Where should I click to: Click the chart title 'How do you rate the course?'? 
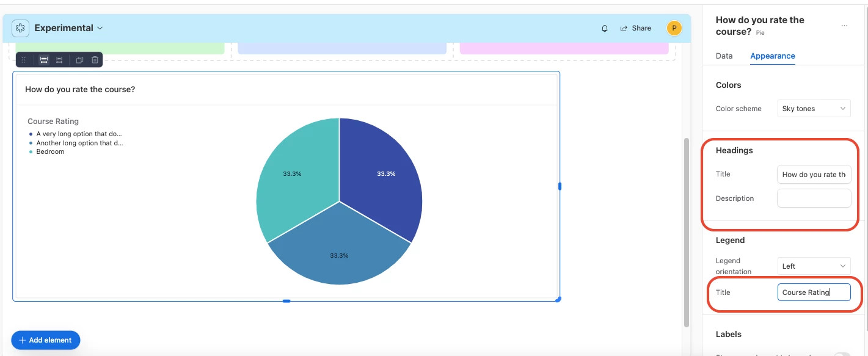point(80,89)
